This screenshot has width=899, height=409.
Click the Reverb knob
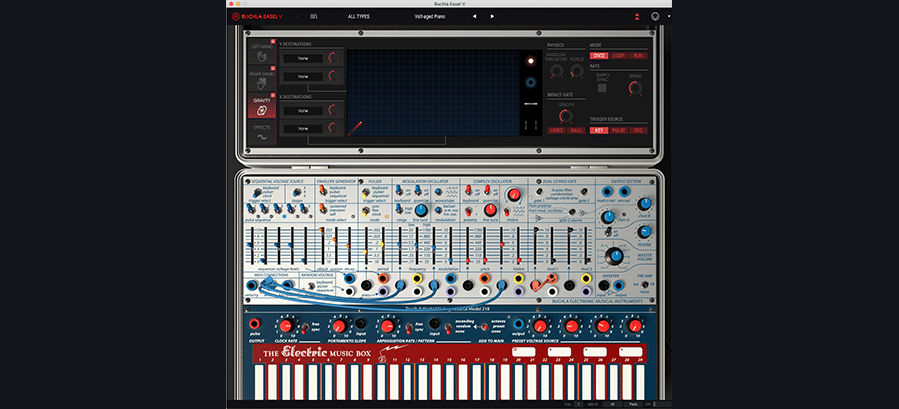click(x=644, y=232)
